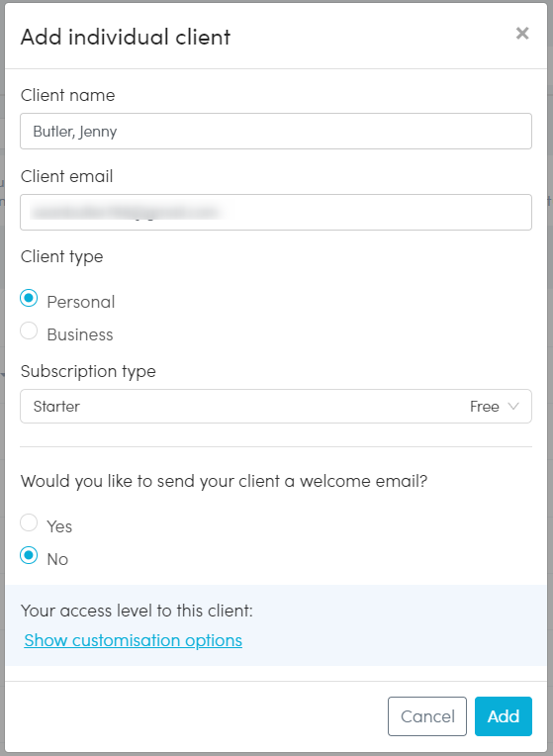This screenshot has width=553, height=756.
Task: Click the blue Add button
Action: [504, 716]
